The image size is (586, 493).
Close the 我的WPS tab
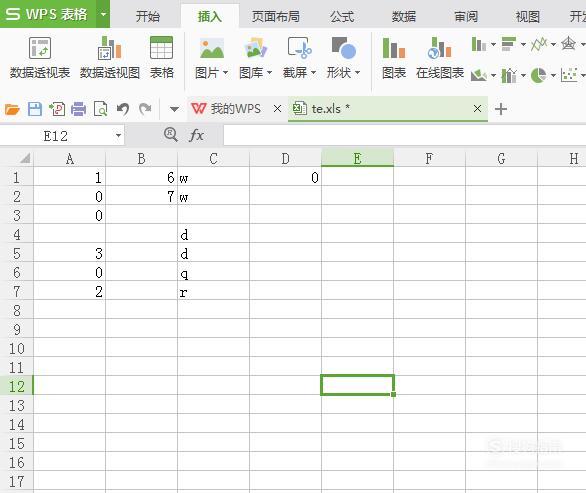277,109
